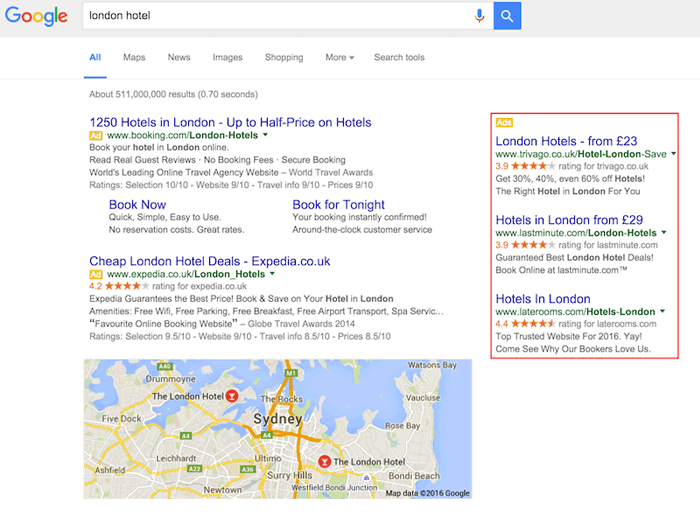Open dropdown arrow next to expedia.co.uk/London_Hotels
This screenshot has width=700, height=513.
[x=272, y=274]
